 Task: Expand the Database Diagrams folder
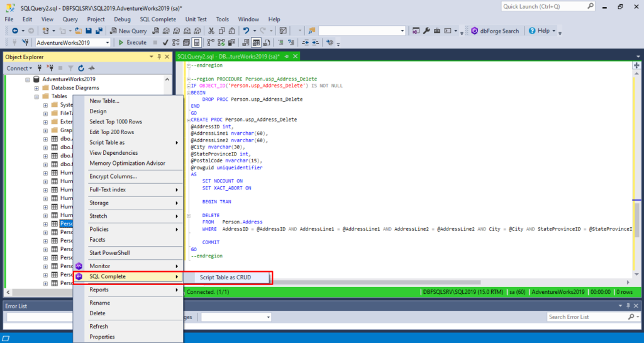click(36, 88)
